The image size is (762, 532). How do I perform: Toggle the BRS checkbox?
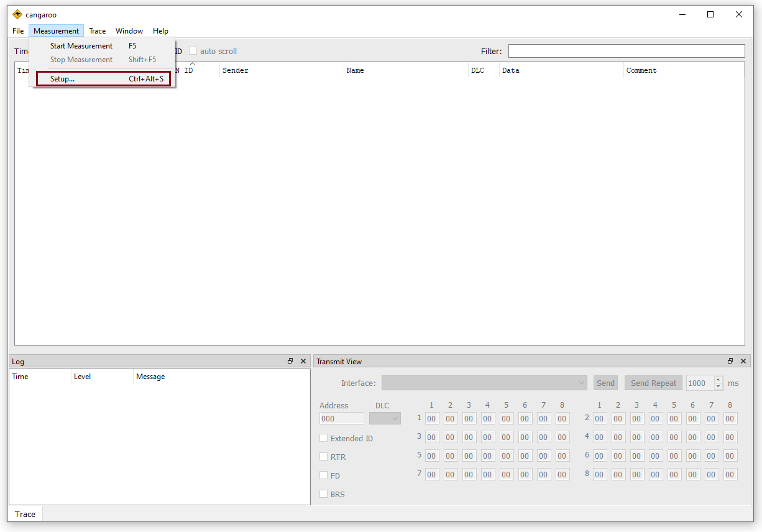click(x=323, y=494)
